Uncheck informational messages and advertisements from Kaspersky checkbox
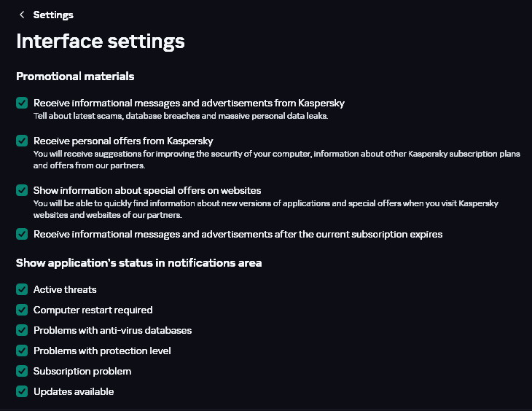 coord(22,103)
